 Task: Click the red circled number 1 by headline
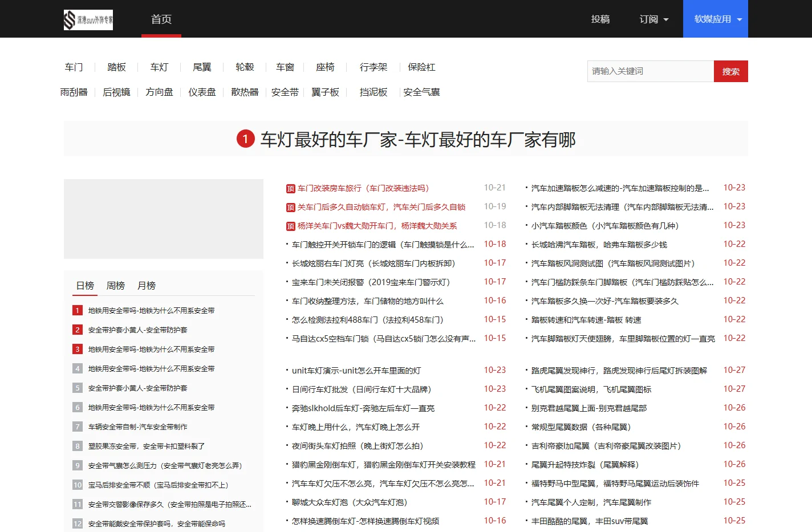(246, 139)
